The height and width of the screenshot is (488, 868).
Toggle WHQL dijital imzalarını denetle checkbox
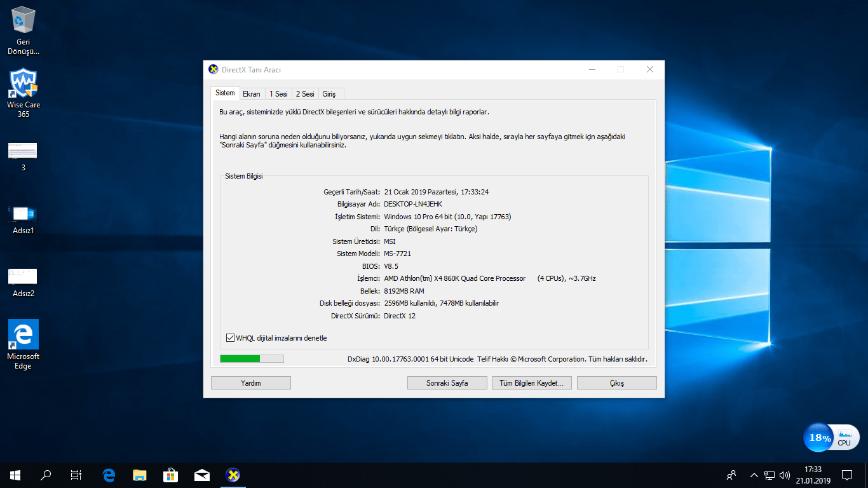coord(230,338)
